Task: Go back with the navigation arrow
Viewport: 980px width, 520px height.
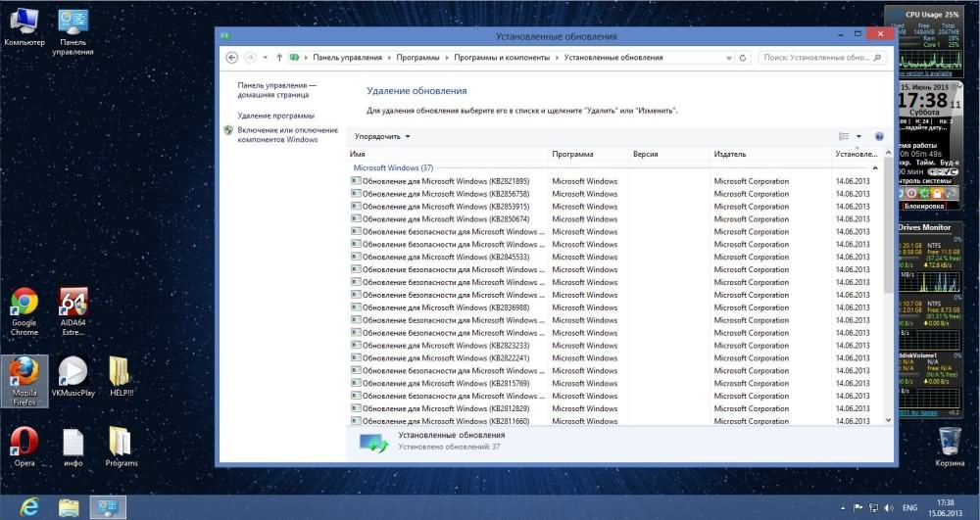Action: click(x=231, y=58)
